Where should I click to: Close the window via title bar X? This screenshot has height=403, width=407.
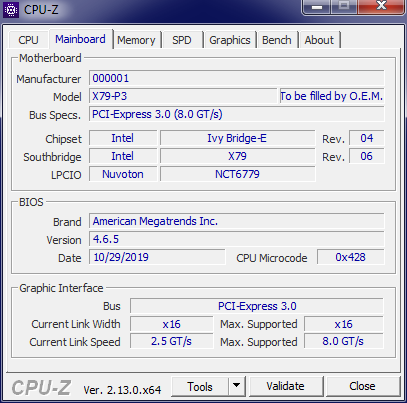[x=381, y=6]
